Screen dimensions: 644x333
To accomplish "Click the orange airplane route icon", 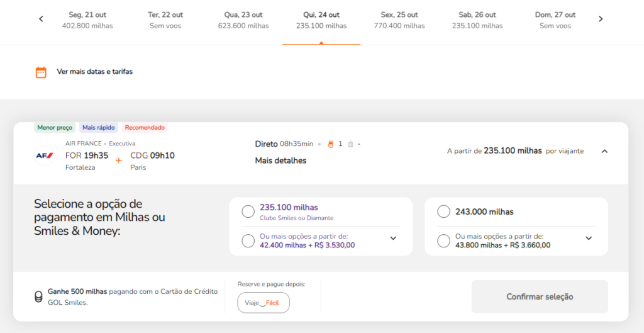I will (x=119, y=160).
